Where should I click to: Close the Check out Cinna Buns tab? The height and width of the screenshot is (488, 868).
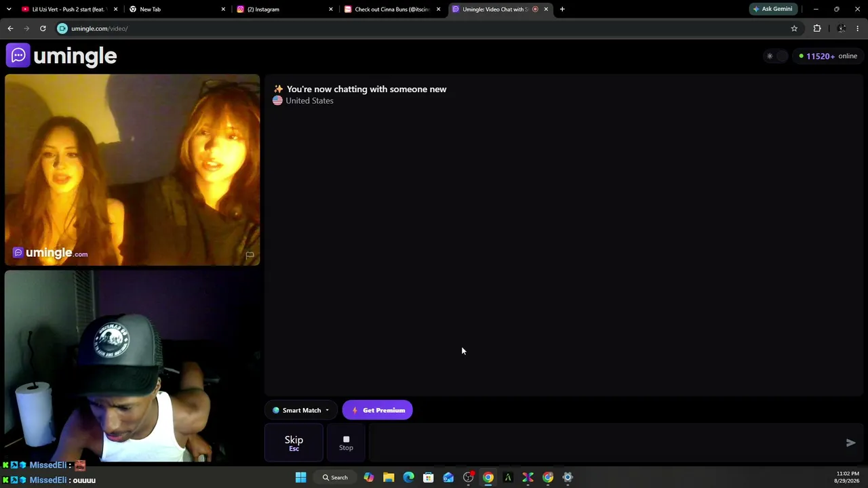(439, 9)
